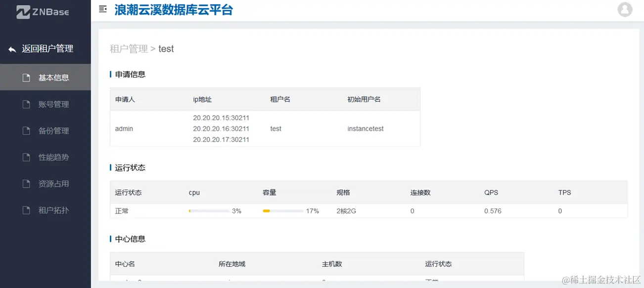644x288 pixels.
Task: Click the 申请人 column header
Action: click(x=125, y=99)
